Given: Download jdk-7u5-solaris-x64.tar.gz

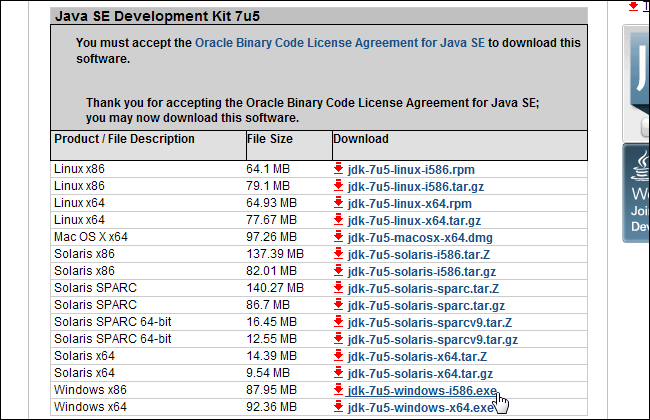Looking at the screenshot, I should click(x=420, y=374).
